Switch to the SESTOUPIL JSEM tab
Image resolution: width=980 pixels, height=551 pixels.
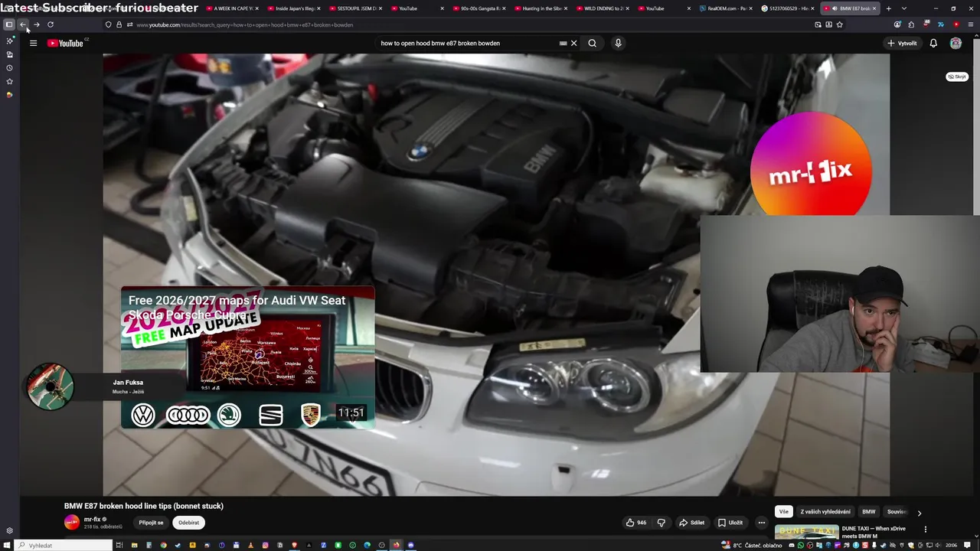click(x=354, y=8)
